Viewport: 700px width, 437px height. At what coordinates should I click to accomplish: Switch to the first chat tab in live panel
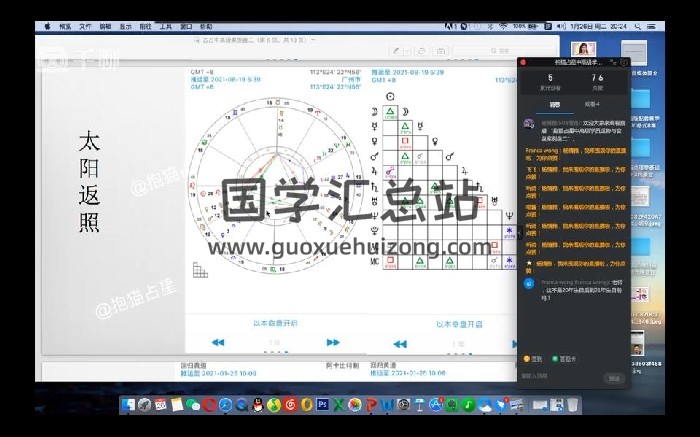pos(554,105)
